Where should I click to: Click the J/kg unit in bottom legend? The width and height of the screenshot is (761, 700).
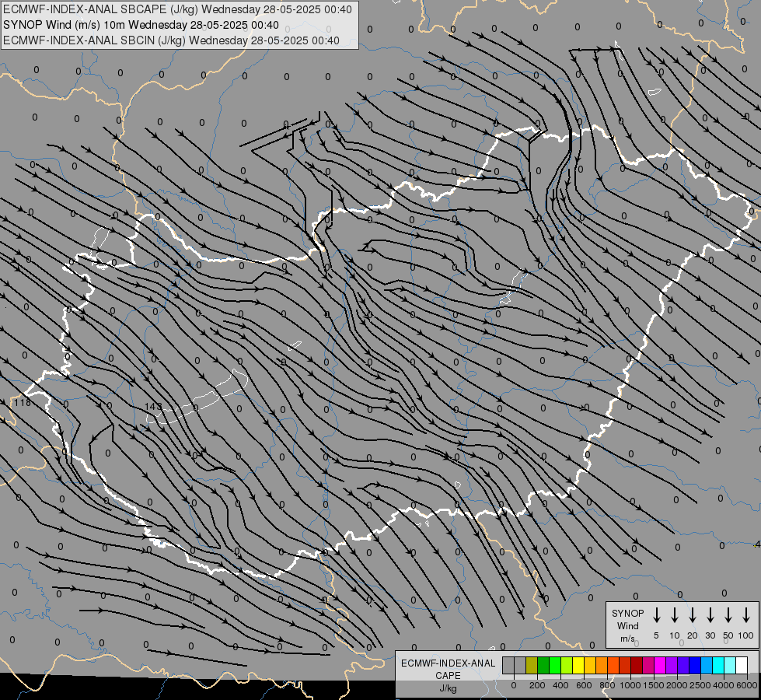tap(448, 688)
